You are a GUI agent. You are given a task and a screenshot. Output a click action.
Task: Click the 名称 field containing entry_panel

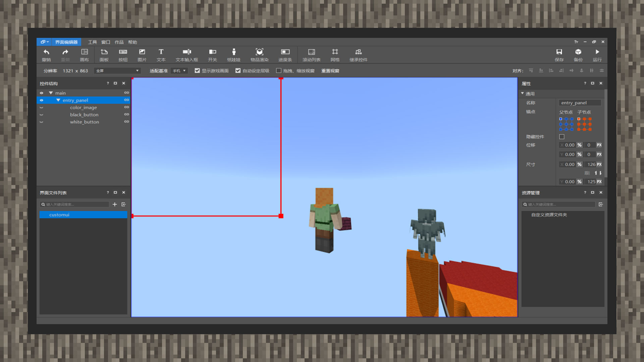(x=580, y=103)
